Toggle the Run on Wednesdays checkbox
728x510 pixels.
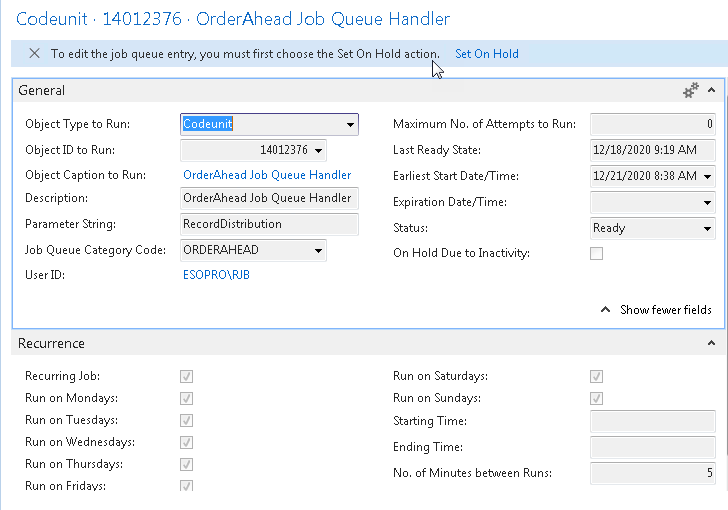[x=187, y=443]
